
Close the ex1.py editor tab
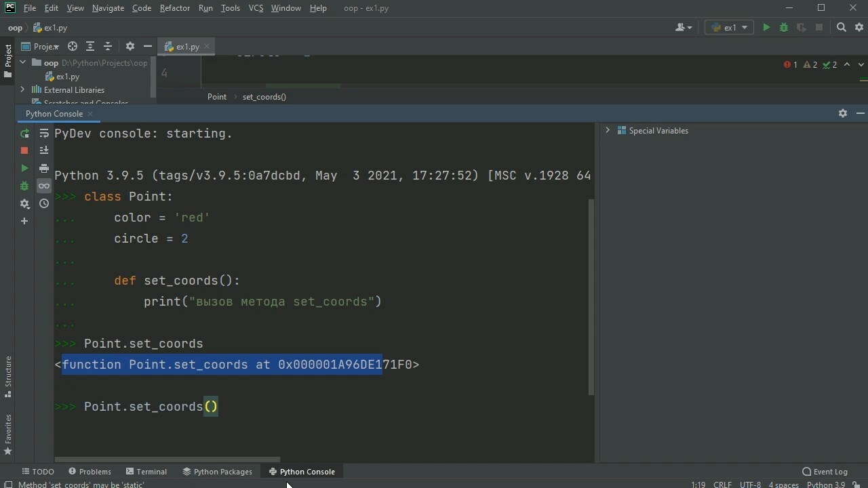[x=207, y=47]
